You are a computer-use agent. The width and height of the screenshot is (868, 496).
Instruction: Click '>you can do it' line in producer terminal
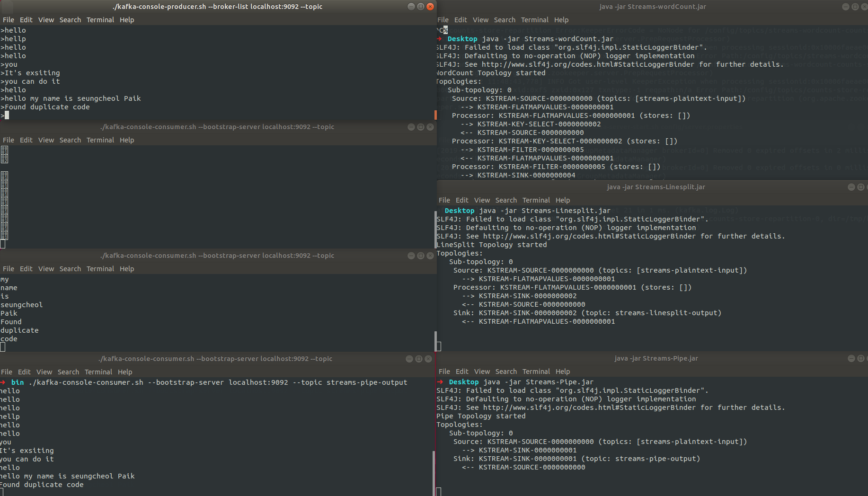pos(30,81)
